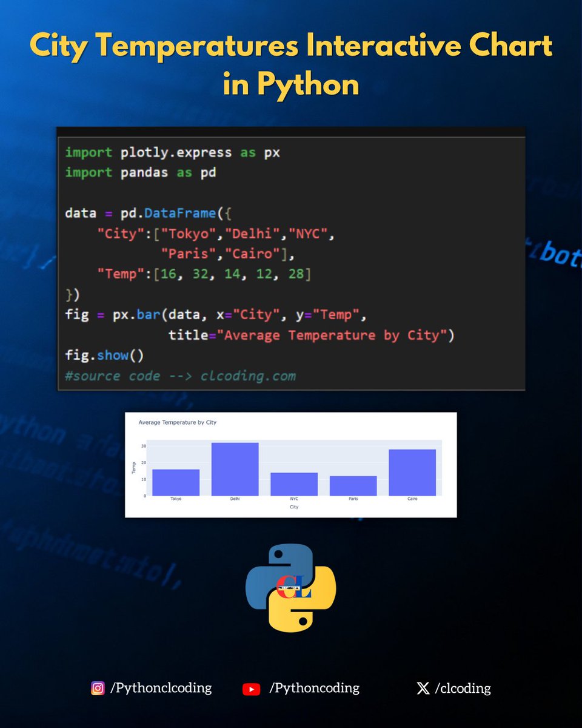Image resolution: width=582 pixels, height=728 pixels.
Task: Select the Cairo bar in chart
Action: (412, 473)
